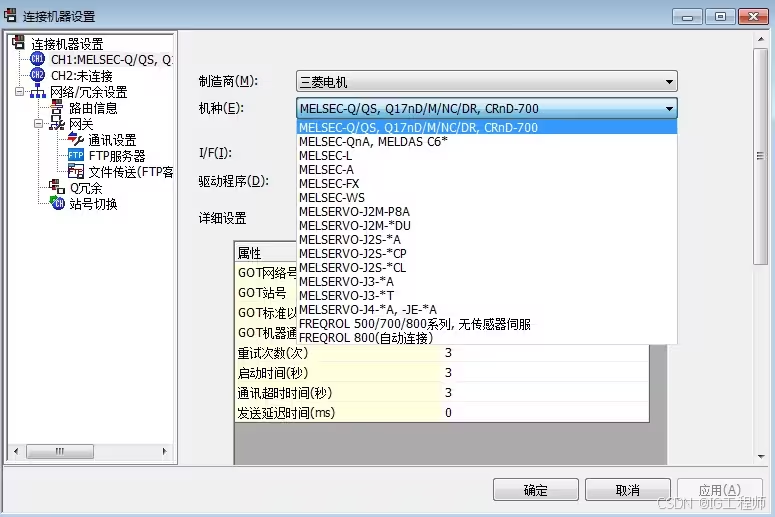Screen dimensions: 775x517
Task: Click the Q冗余 redundancy icon
Action: click(x=57, y=187)
